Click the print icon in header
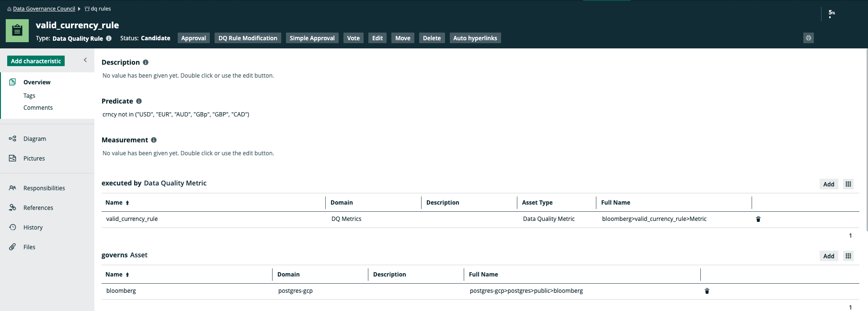The width and height of the screenshot is (868, 311). pos(809,38)
